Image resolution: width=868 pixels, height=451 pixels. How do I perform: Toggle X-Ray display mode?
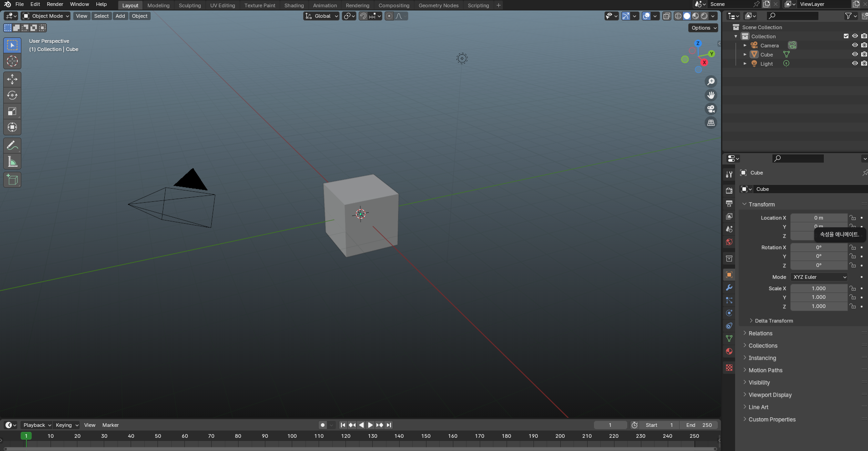click(x=666, y=16)
